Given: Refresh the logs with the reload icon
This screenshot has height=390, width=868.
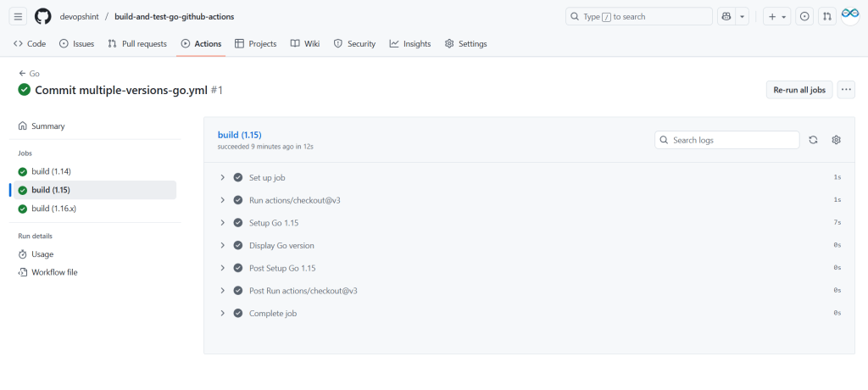Looking at the screenshot, I should 813,140.
